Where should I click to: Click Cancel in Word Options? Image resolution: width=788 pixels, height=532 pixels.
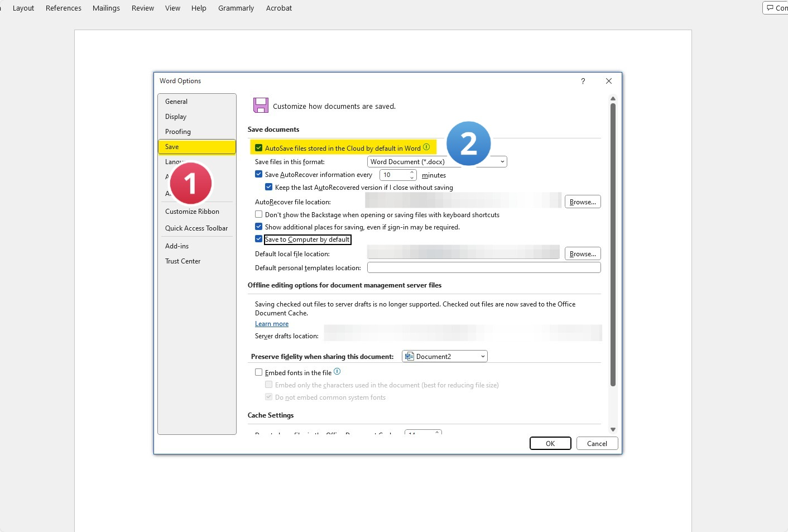point(597,443)
